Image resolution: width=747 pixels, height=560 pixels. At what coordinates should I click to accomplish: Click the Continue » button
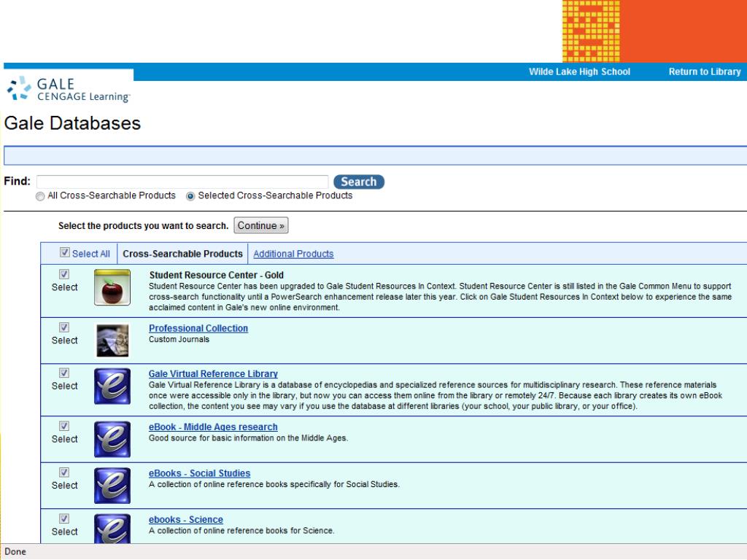coord(261,226)
